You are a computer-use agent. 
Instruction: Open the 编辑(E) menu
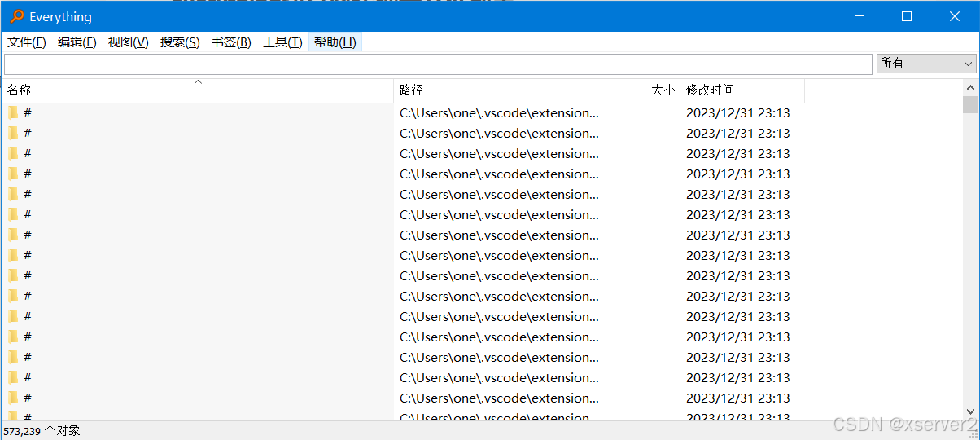click(x=77, y=42)
